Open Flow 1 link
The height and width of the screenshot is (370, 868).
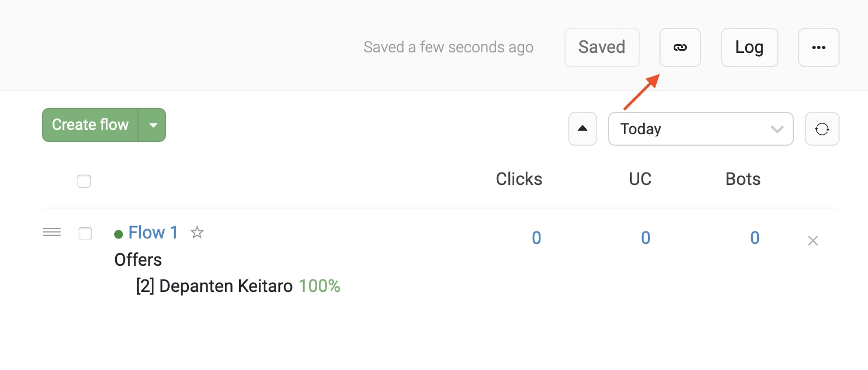(153, 232)
